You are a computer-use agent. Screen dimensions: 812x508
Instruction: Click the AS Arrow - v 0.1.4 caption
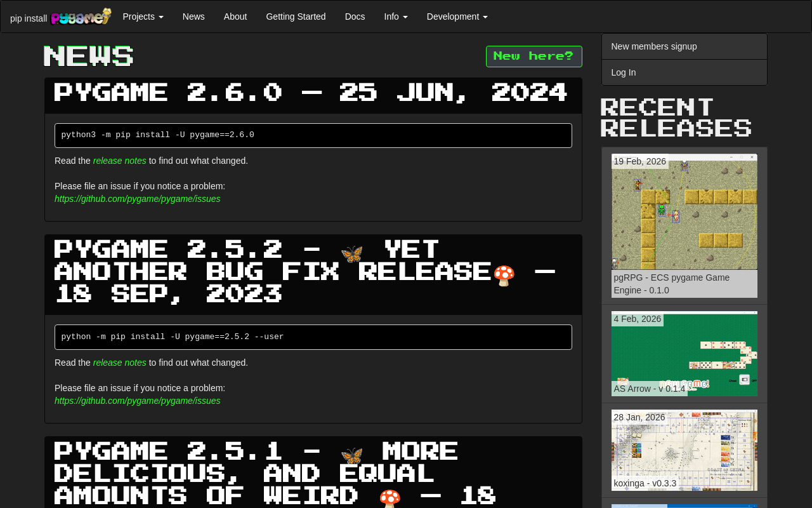point(650,389)
